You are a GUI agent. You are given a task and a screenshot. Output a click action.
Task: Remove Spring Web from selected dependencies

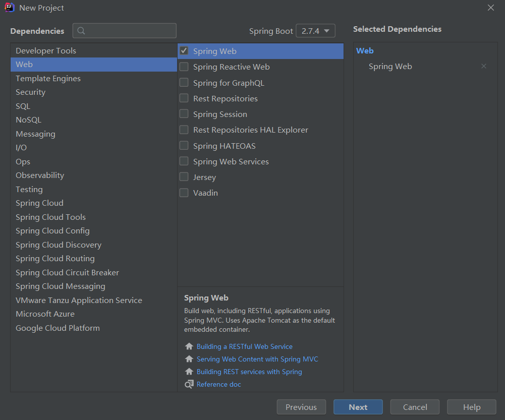[483, 66]
